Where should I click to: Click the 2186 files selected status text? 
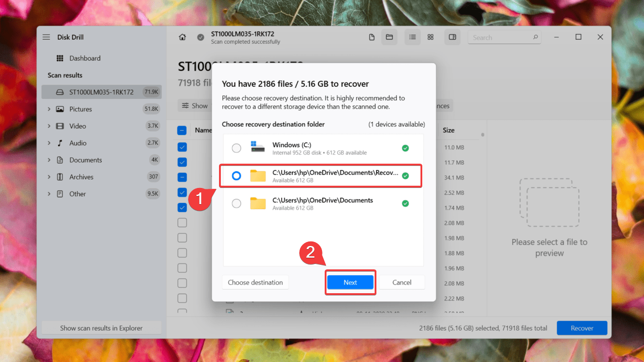coord(483,328)
